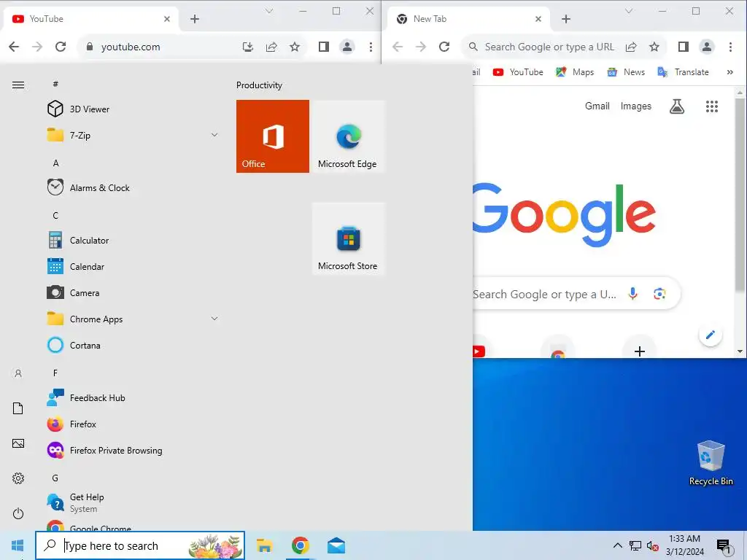Click install app icon in YouTube window
The image size is (747, 560).
pos(248,47)
